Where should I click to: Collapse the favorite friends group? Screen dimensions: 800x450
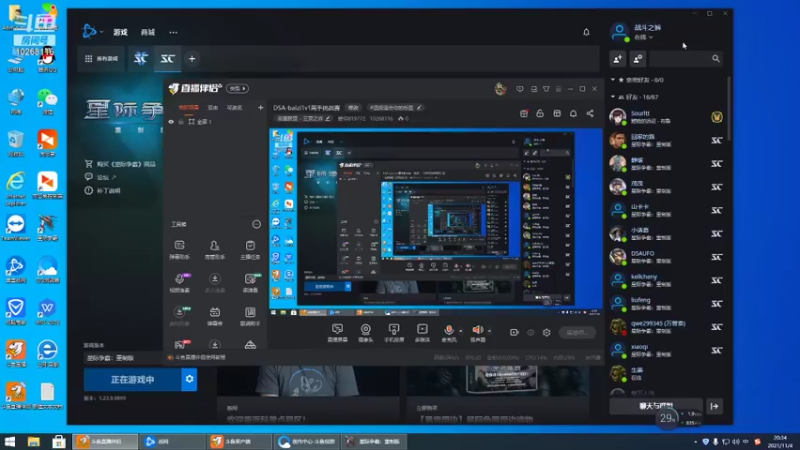[x=613, y=80]
